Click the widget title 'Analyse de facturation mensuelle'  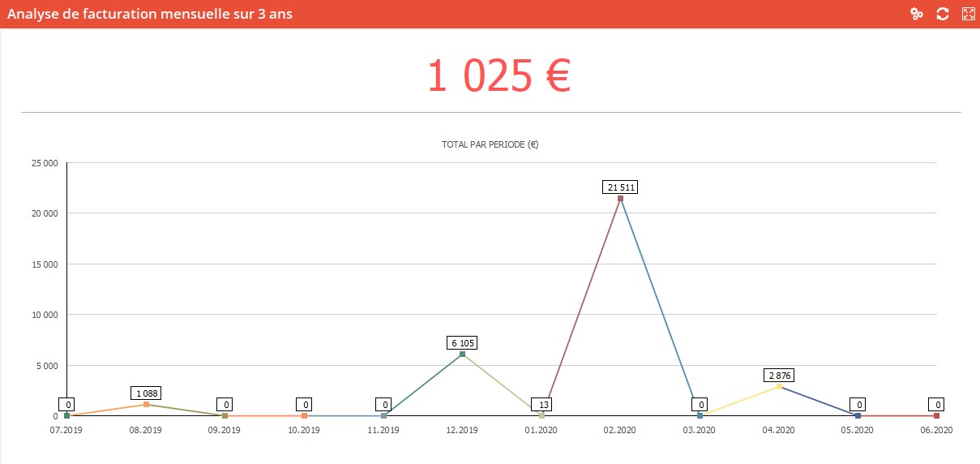[x=150, y=14]
